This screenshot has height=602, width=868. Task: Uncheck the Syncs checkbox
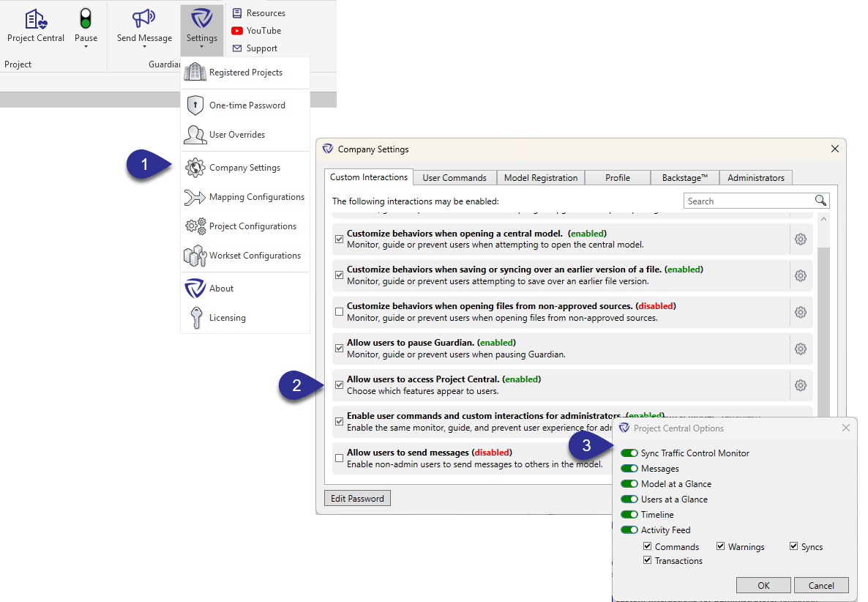tap(793, 546)
